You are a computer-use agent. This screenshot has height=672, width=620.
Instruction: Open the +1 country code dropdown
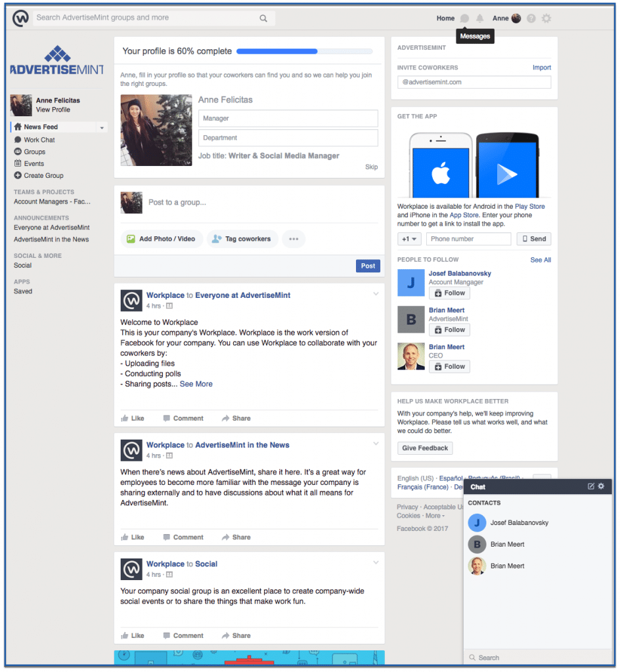[x=409, y=239]
